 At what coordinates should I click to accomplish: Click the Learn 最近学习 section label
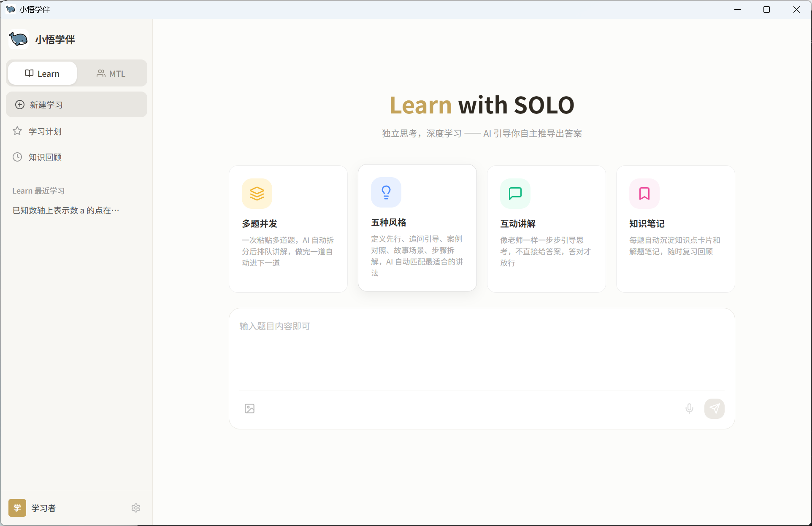pos(38,191)
